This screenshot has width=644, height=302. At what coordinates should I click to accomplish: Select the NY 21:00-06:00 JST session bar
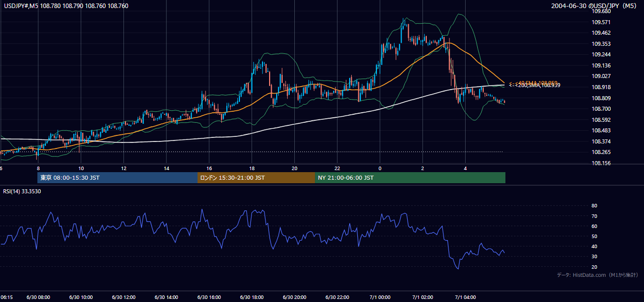410,178
